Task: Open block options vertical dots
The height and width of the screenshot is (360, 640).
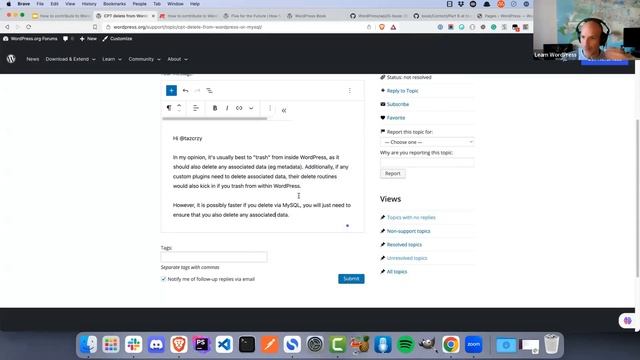Action: 270,108
